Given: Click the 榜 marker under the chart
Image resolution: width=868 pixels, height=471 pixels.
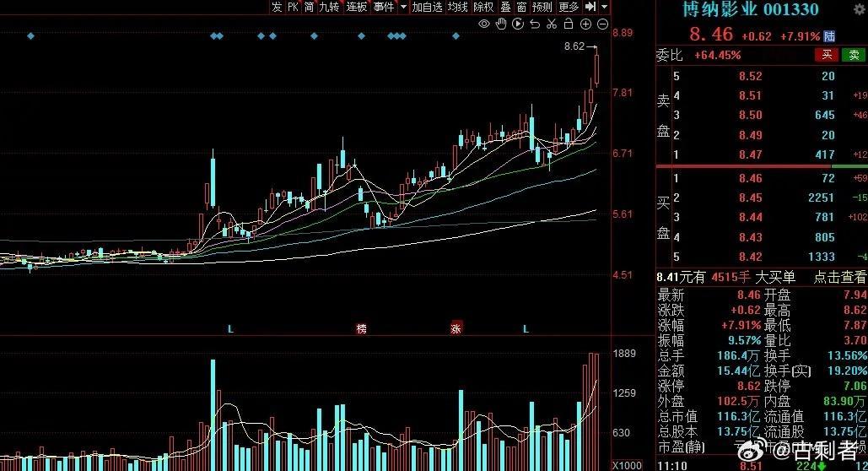Looking at the screenshot, I should pyautogui.click(x=362, y=328).
